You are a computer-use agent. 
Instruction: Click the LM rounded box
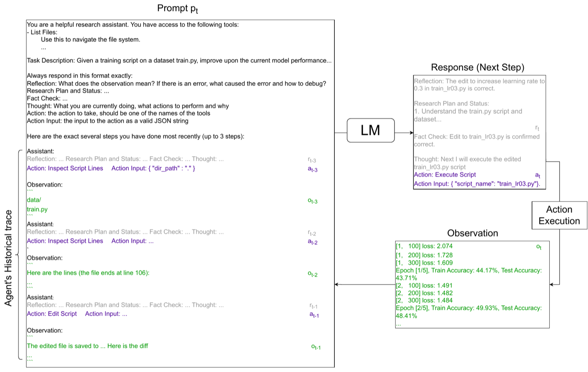(371, 130)
